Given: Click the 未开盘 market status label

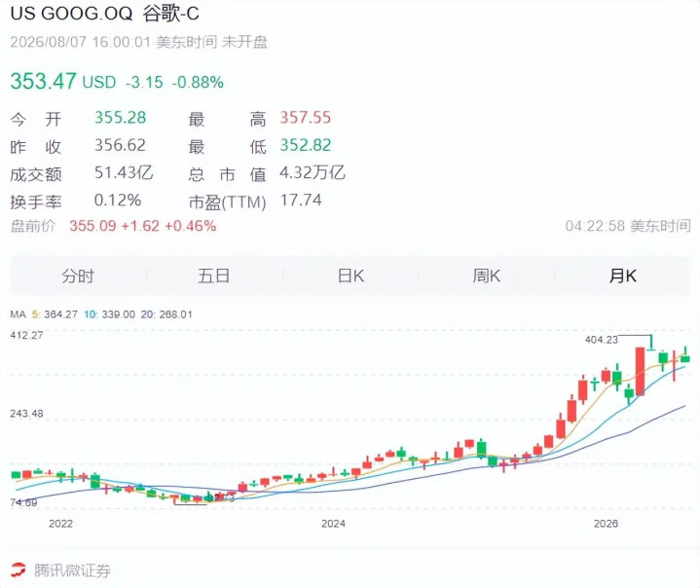Looking at the screenshot, I should pos(244,42).
